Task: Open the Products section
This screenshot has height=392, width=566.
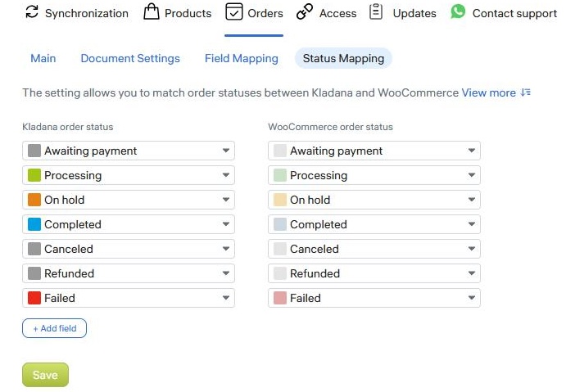Action: coord(178,13)
